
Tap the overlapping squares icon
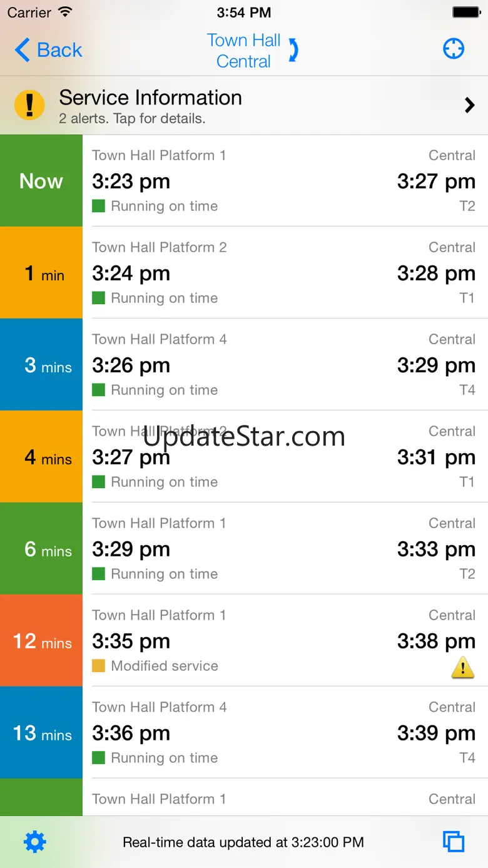[454, 842]
